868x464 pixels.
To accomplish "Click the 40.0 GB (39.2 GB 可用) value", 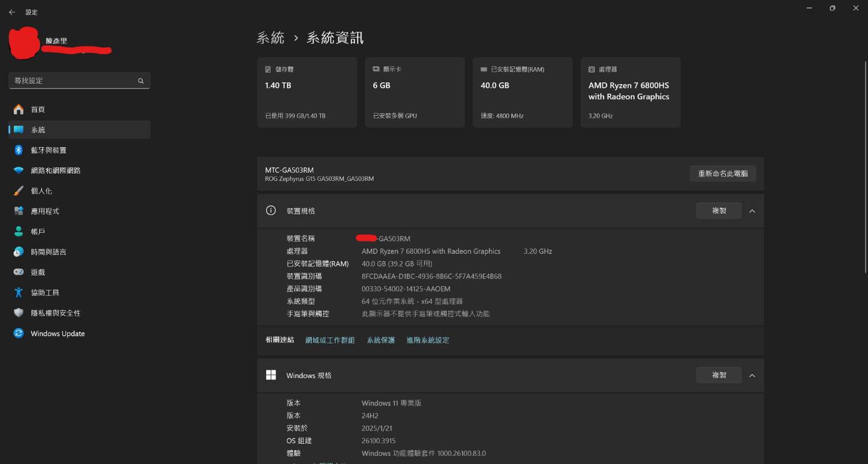I will coord(397,264).
